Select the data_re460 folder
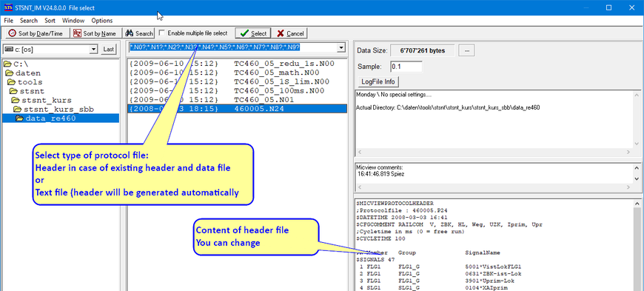This screenshot has width=644, height=291. click(x=61, y=118)
